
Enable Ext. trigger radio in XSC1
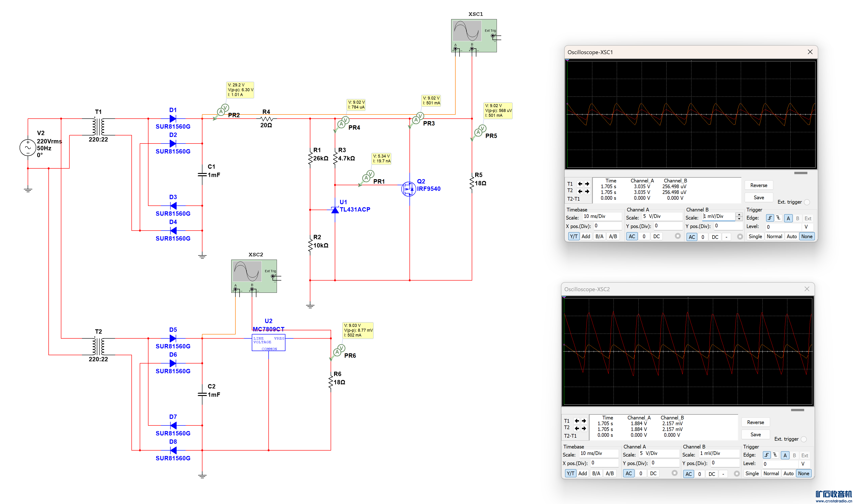click(x=807, y=202)
